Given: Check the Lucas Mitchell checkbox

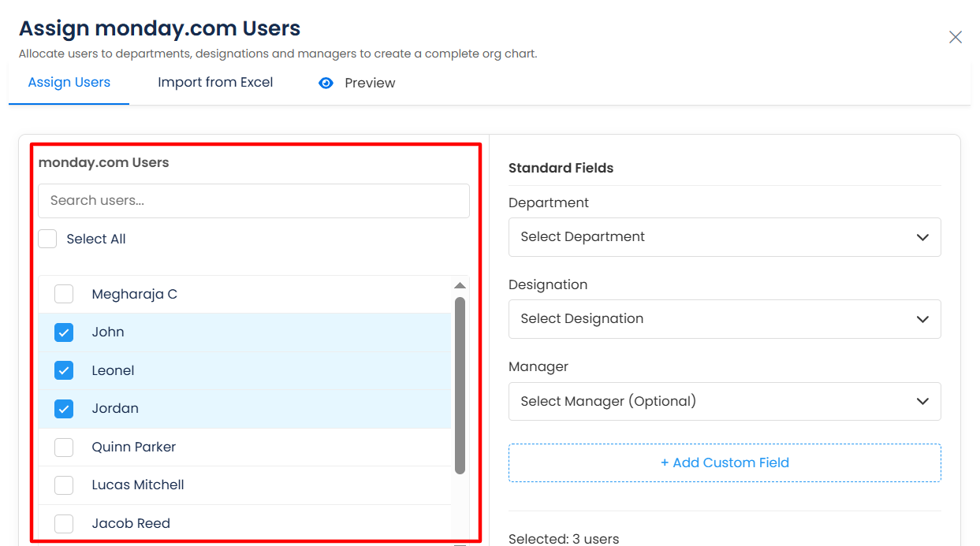Looking at the screenshot, I should [64, 485].
